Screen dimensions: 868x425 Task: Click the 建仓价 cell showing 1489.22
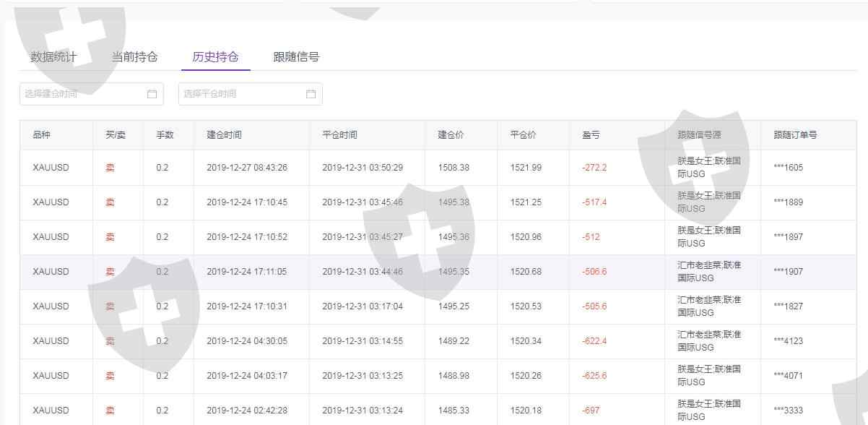click(453, 341)
